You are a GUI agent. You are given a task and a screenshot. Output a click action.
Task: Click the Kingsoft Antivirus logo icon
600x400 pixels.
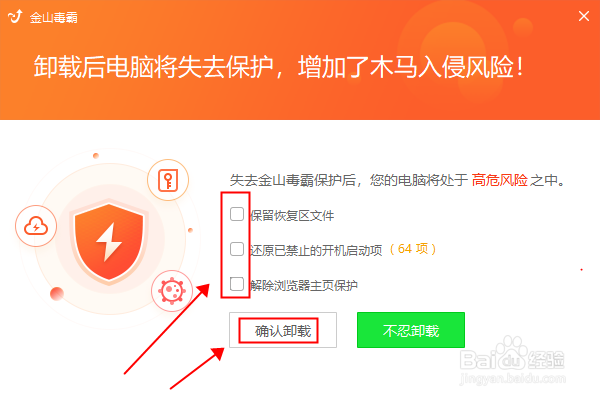click(x=15, y=16)
